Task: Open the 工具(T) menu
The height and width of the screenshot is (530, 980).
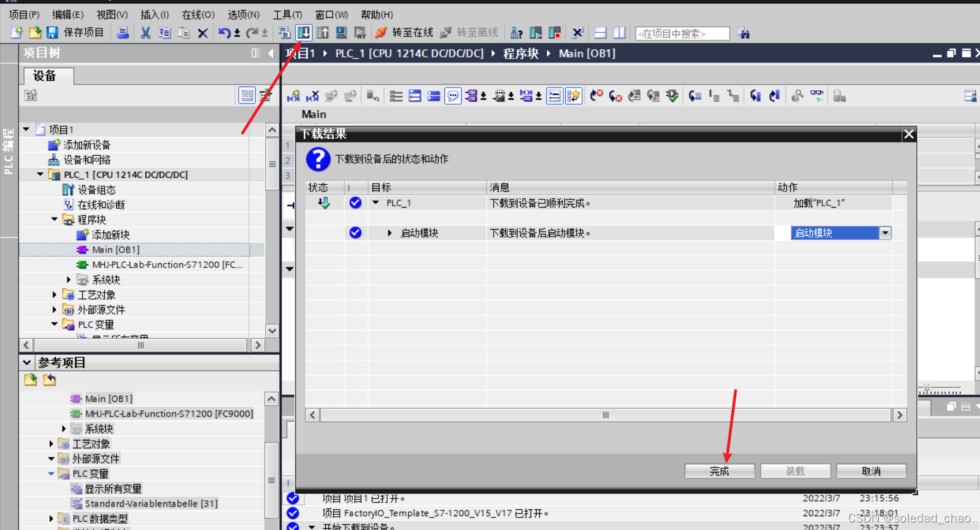Action: (287, 14)
